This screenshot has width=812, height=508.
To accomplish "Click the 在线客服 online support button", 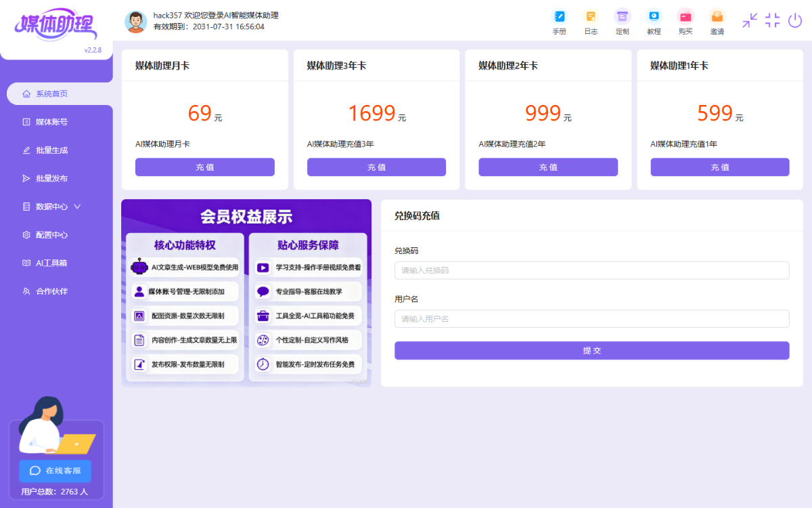I will click(x=55, y=471).
